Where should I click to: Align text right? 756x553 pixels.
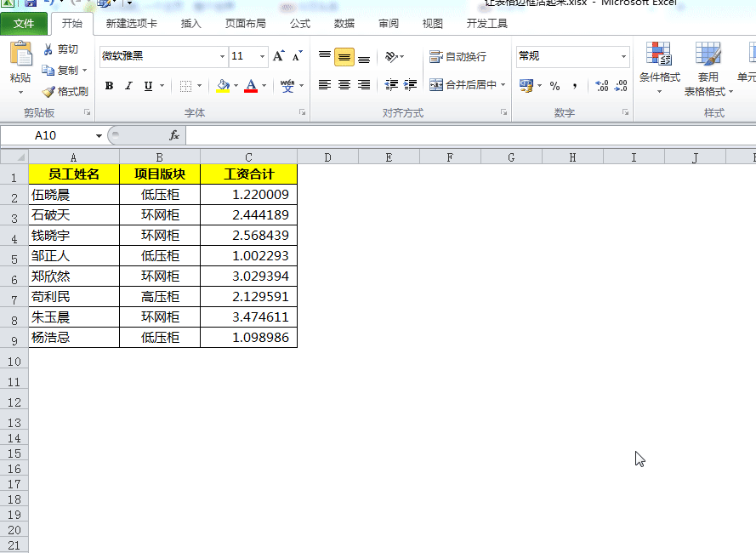pos(364,85)
